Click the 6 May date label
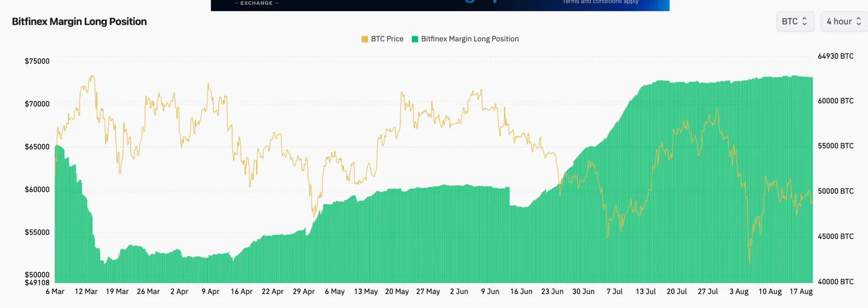 click(335, 292)
